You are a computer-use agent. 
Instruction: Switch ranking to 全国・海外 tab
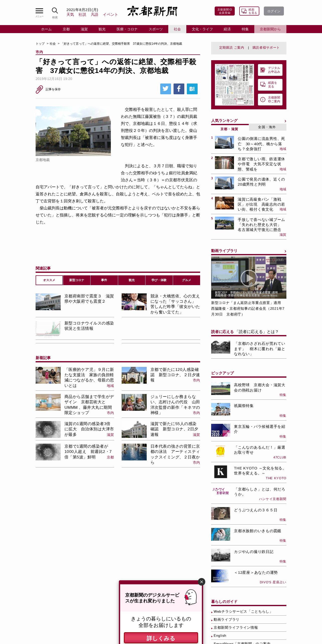[x=268, y=127]
